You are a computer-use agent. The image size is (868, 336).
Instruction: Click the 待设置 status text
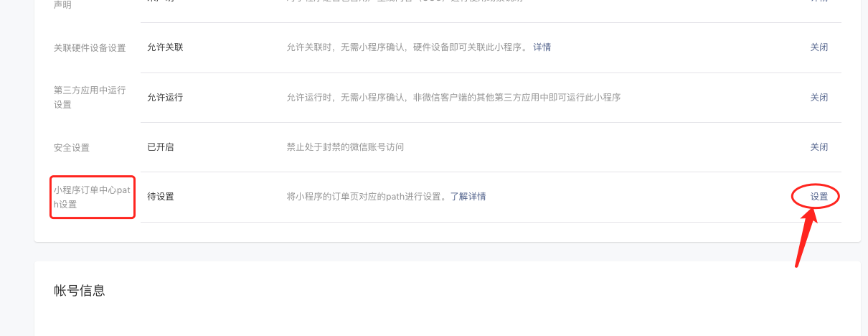161,197
